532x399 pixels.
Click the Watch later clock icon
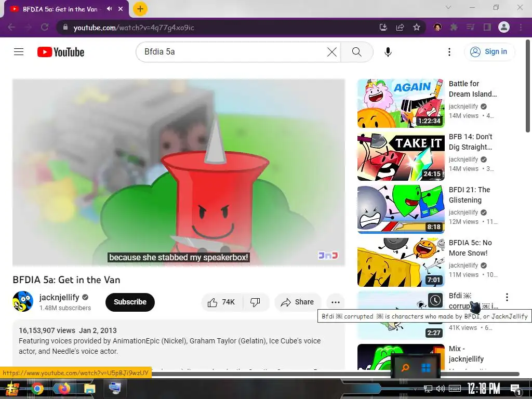[x=435, y=300]
